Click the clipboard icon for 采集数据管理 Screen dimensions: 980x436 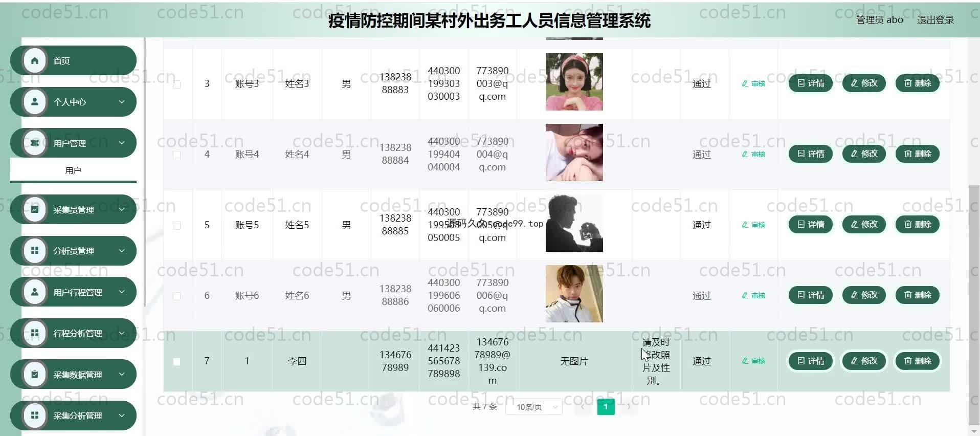coord(35,375)
